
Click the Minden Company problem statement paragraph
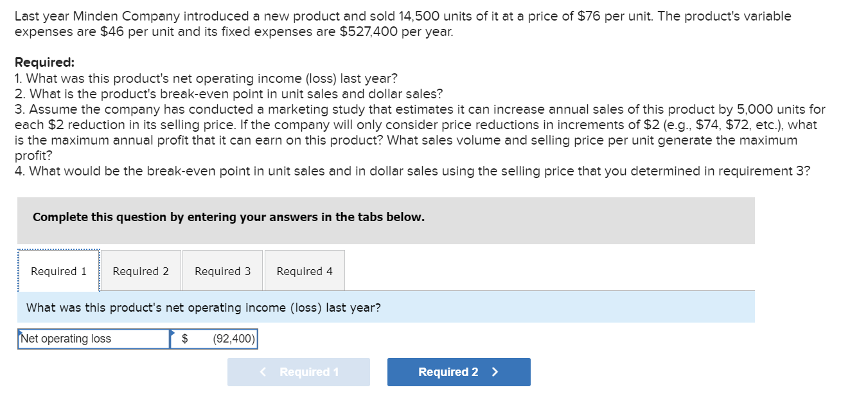click(402, 23)
